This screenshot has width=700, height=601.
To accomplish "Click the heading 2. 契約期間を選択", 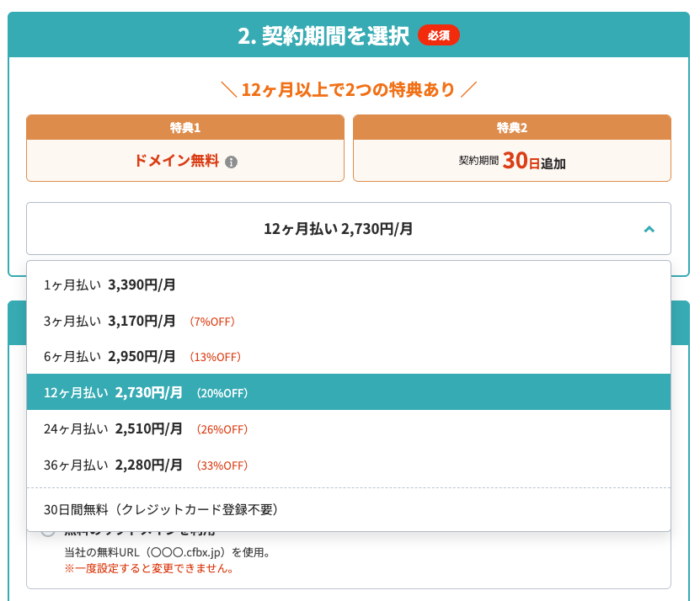I will (x=323, y=35).
